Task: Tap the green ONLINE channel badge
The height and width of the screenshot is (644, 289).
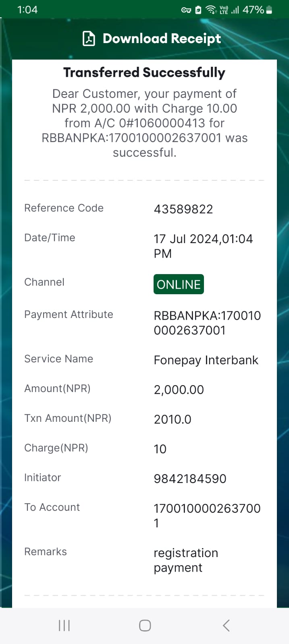Action: pyautogui.click(x=179, y=284)
